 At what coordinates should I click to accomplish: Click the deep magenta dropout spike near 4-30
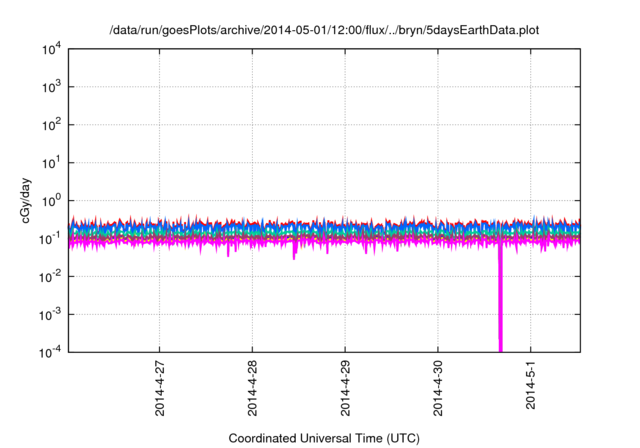tap(500, 298)
